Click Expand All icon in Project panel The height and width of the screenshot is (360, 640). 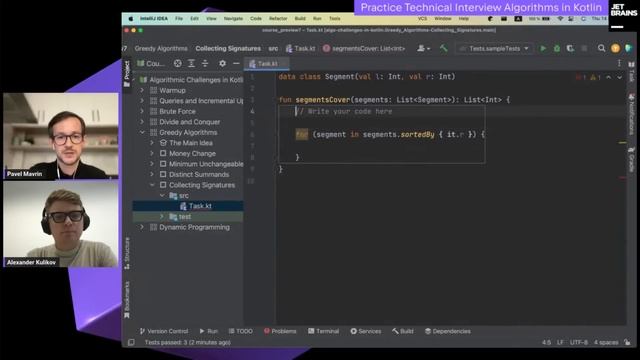point(191,64)
